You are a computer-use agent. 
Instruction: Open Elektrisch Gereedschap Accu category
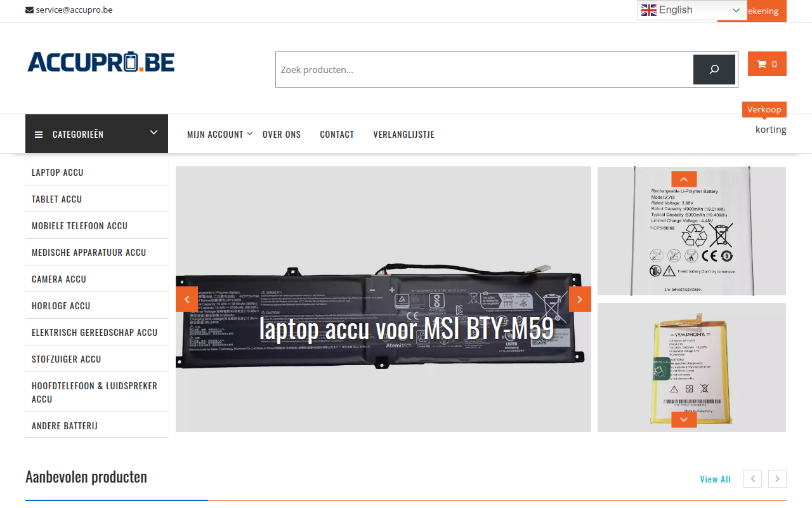96,332
